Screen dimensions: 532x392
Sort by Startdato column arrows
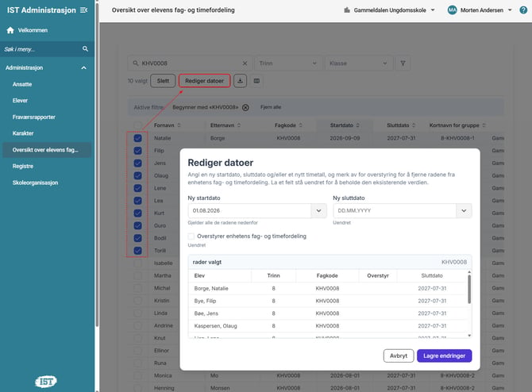357,125
